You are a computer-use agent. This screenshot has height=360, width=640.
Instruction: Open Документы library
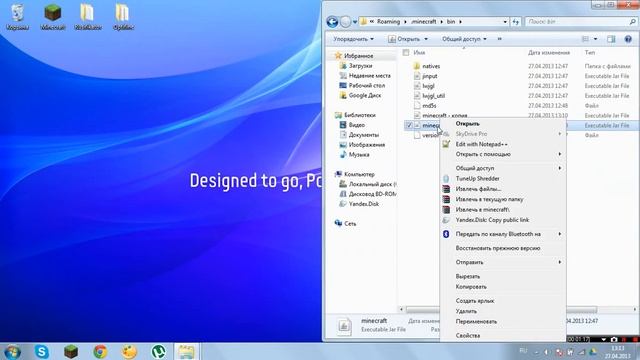click(364, 135)
